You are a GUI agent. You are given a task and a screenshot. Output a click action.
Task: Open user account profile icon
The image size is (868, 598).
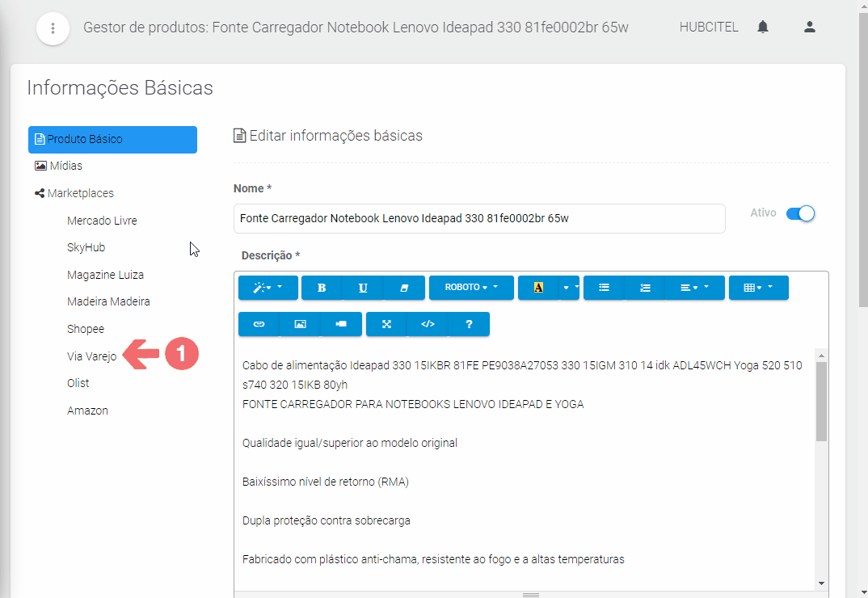click(809, 27)
